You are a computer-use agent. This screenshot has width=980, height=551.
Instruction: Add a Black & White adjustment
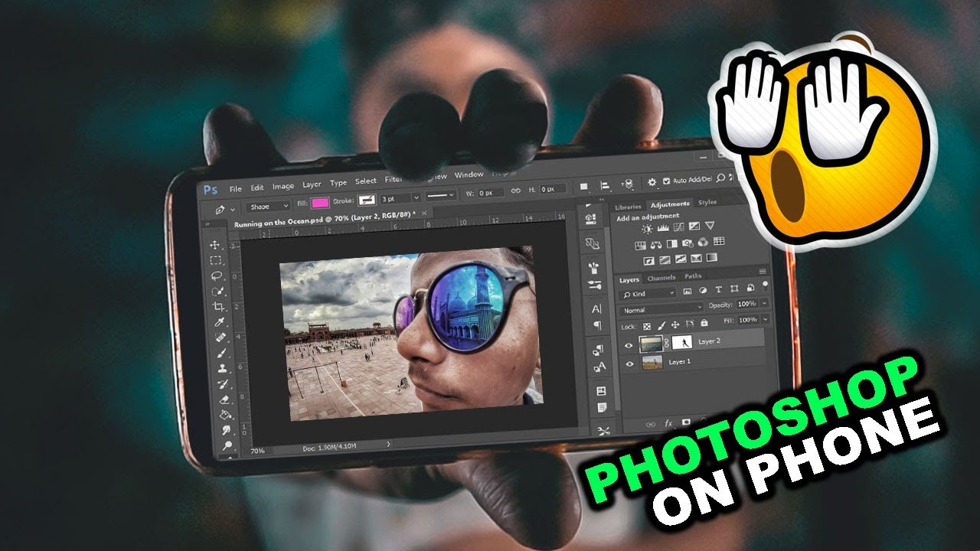click(x=671, y=244)
